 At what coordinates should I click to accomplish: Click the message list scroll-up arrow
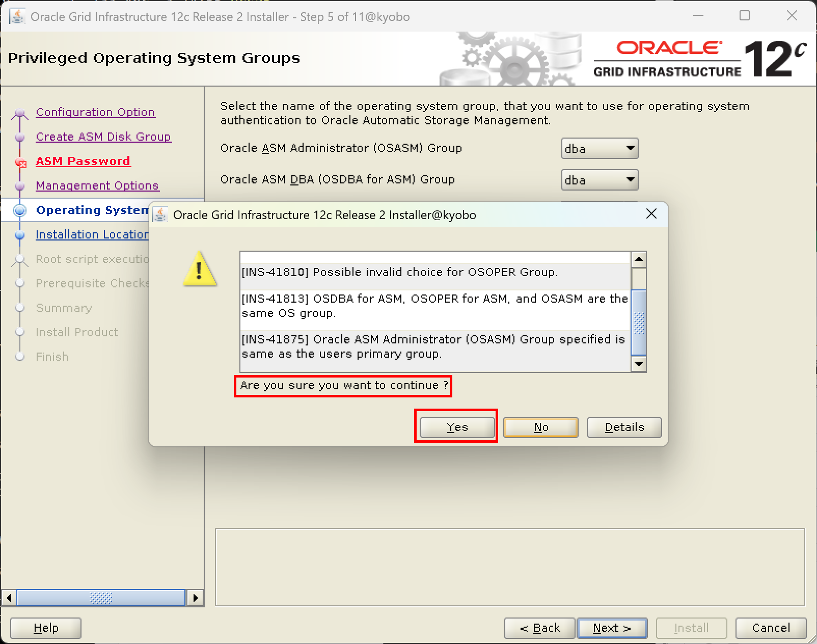[x=639, y=259]
